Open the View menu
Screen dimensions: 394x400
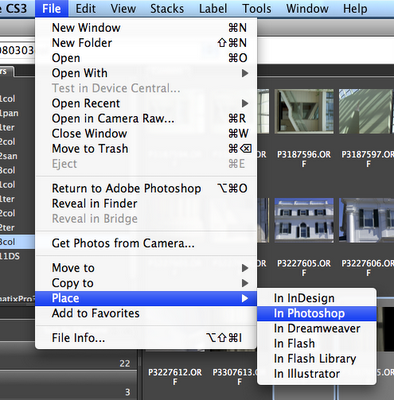click(x=123, y=8)
